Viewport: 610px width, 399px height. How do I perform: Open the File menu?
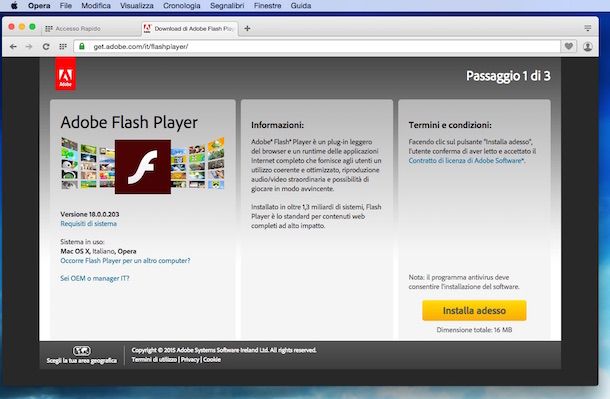coord(66,5)
